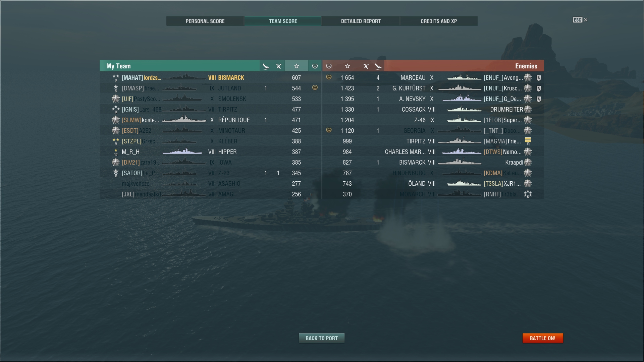The width and height of the screenshot is (644, 362).
Task: Sort Enemies by planes shot down icon
Action: (x=378, y=66)
